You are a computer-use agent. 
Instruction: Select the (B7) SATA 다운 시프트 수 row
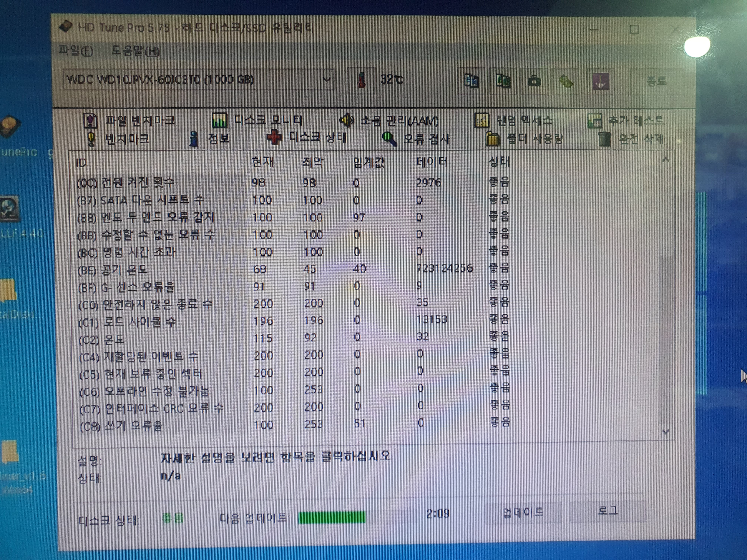(x=293, y=200)
